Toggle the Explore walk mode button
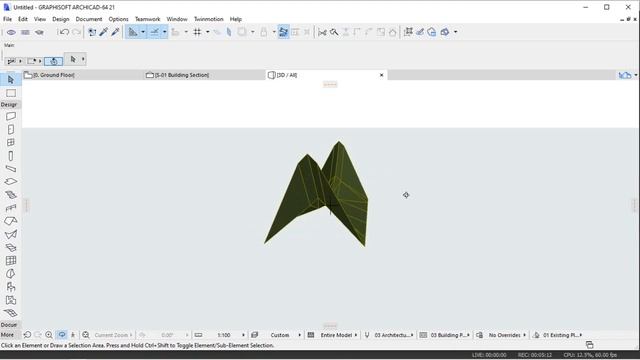 73,335
